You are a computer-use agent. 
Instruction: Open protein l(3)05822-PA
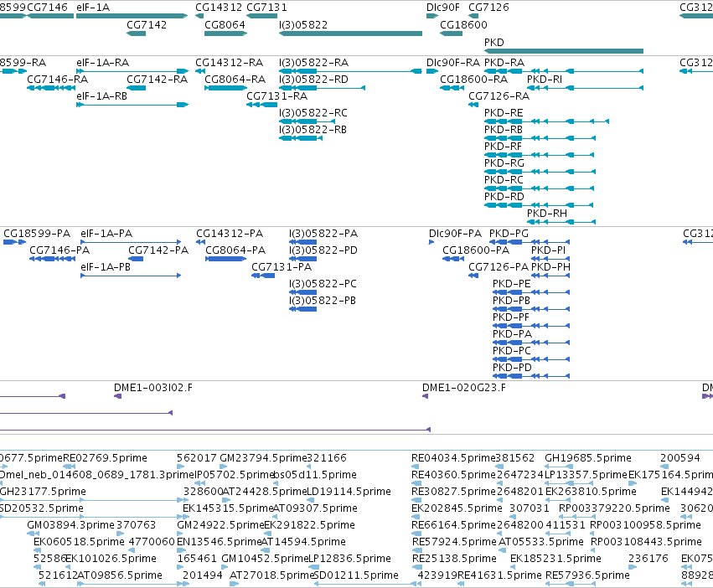coord(323,234)
